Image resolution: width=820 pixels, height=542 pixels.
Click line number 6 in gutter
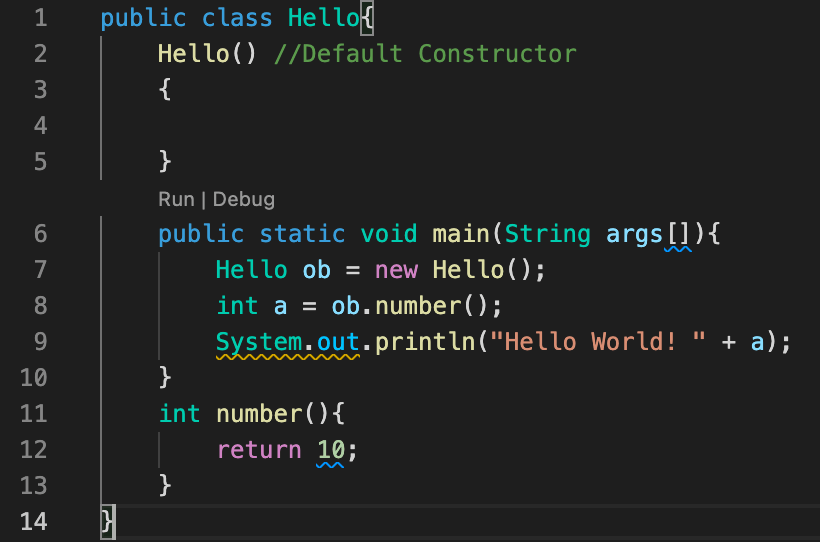coord(40,234)
